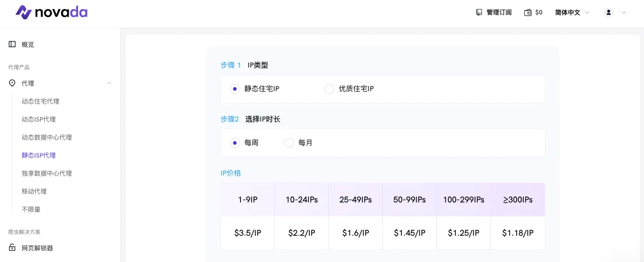Open the 简体中文 language dropdown
Screen dimensions: 644x262
click(x=572, y=13)
